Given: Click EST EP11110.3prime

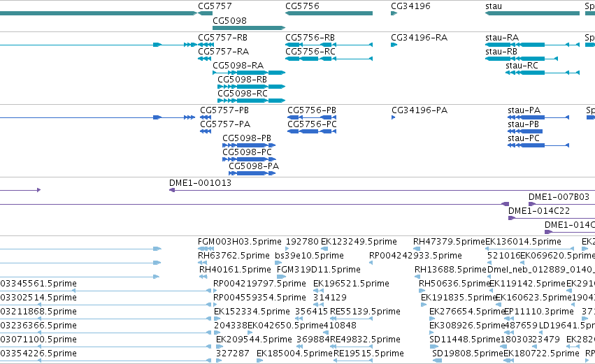Looking at the screenshot, I should (x=539, y=312).
